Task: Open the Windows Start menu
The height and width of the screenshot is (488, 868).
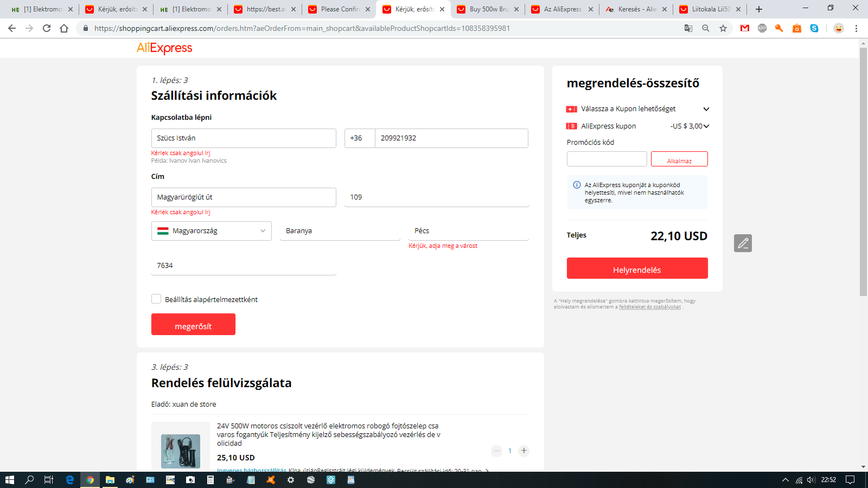Action: (x=9, y=480)
